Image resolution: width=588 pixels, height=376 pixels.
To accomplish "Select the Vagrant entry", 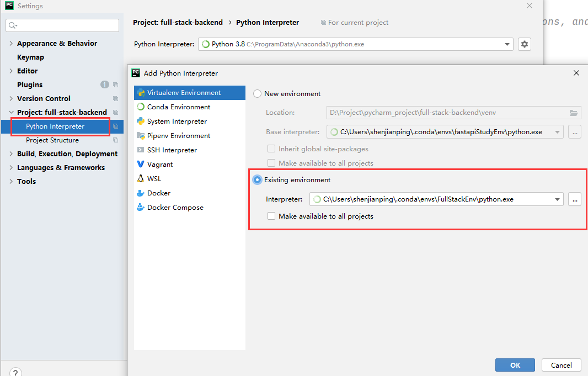I will click(x=189, y=164).
